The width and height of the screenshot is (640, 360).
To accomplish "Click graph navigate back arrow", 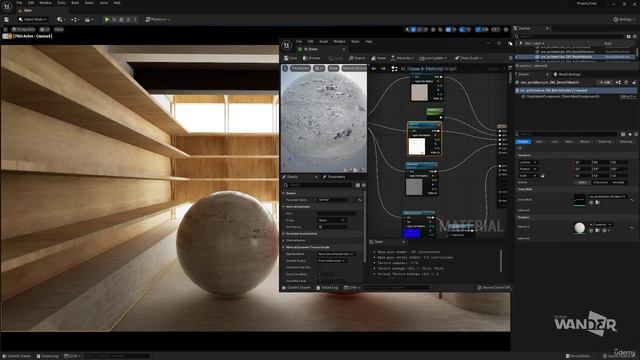I will 373,69.
